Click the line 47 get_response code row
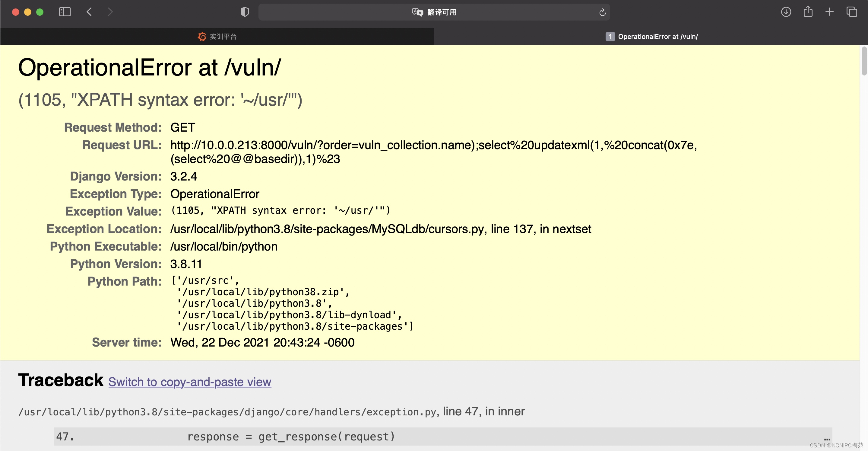Viewport: 868px width, 451px height. click(x=443, y=437)
